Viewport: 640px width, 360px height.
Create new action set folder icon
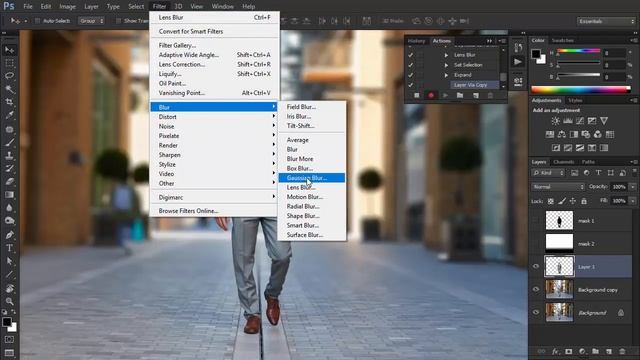click(460, 95)
